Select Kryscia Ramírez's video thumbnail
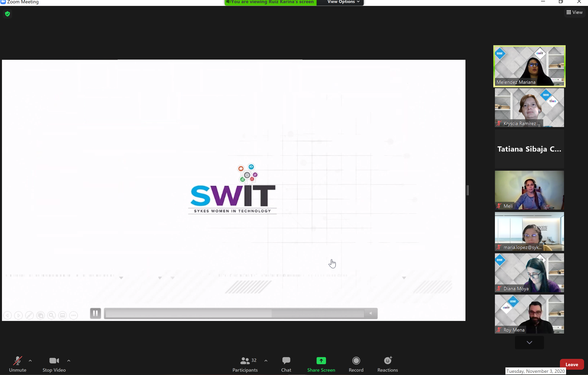The height and width of the screenshot is (375, 588). (x=529, y=108)
